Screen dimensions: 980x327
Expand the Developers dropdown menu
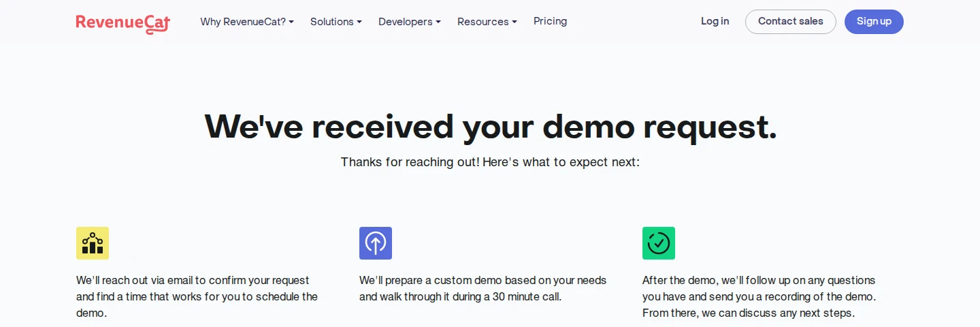[x=410, y=22]
